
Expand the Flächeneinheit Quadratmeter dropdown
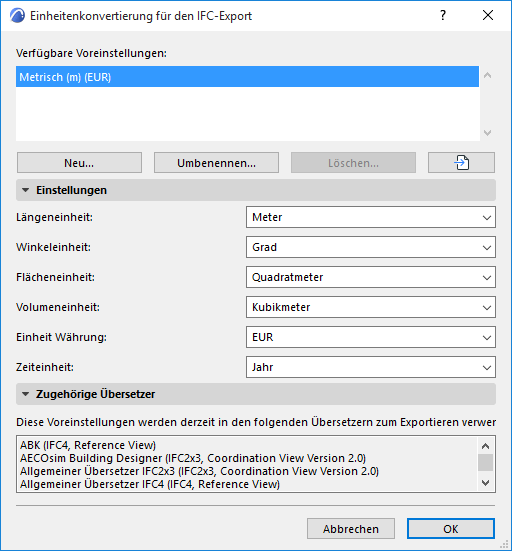(371, 277)
